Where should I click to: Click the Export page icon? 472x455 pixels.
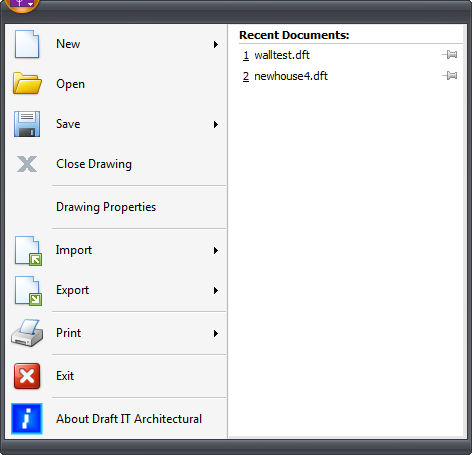[x=28, y=291]
